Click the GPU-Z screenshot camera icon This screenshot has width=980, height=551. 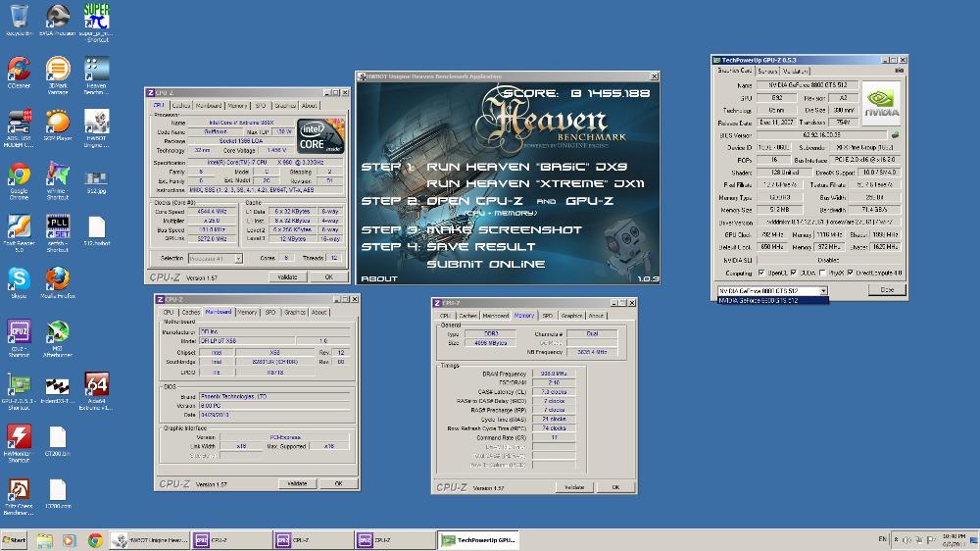(899, 72)
